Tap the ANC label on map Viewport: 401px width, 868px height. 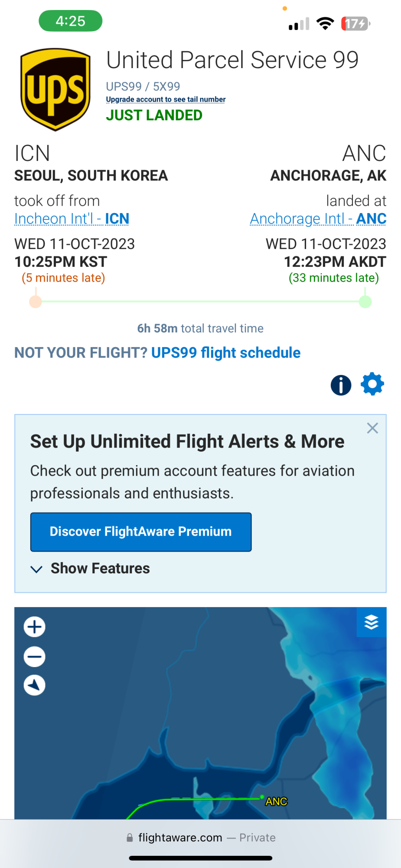coord(276,802)
